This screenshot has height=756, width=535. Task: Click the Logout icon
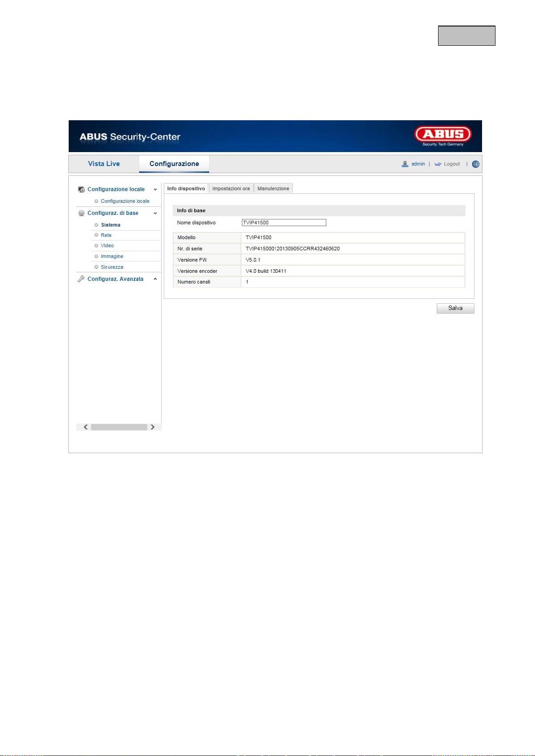(438, 164)
